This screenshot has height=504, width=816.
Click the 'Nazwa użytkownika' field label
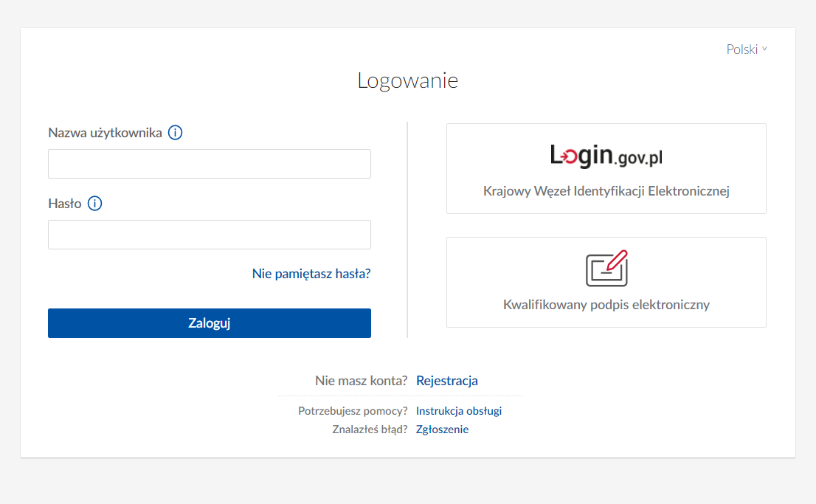[105, 133]
